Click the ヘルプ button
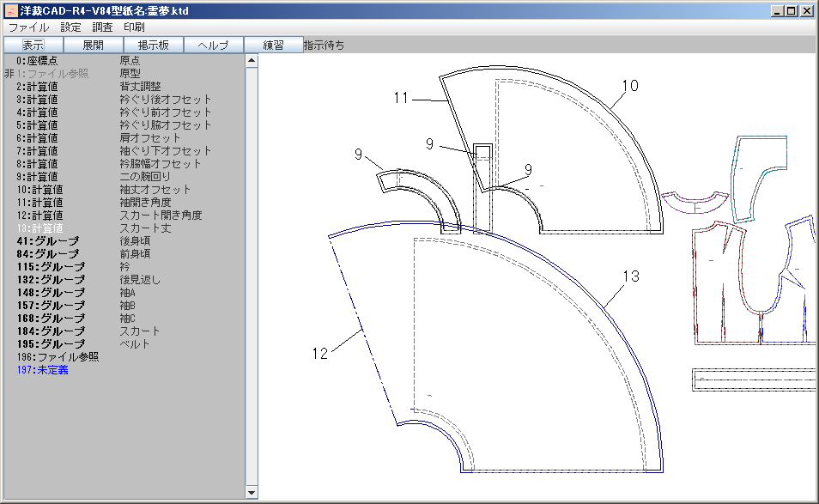819x504 pixels. [x=214, y=45]
